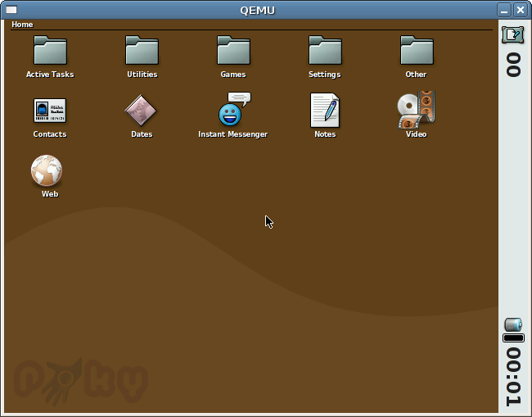Open the Utilities folder icon
The height and width of the screenshot is (417, 532).
[142, 50]
